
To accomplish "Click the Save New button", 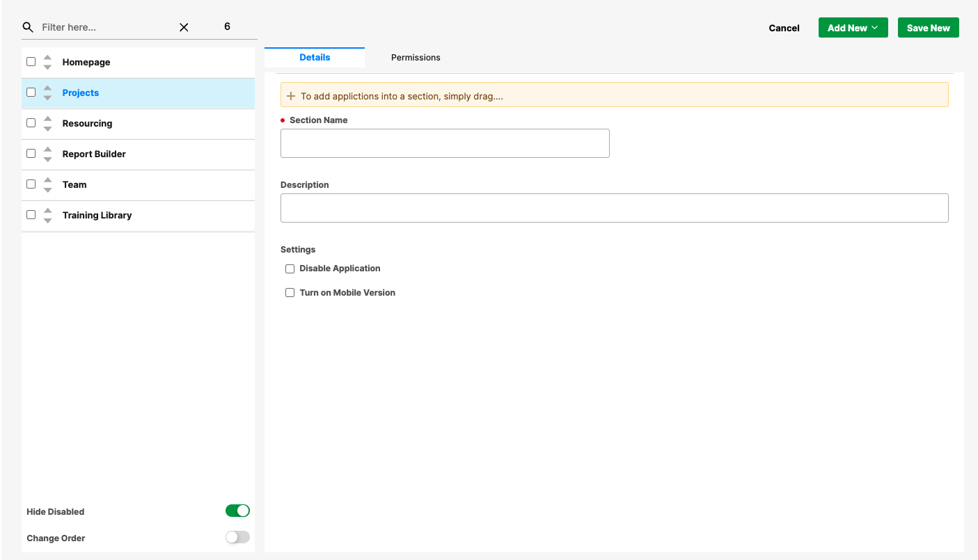I will [x=928, y=28].
